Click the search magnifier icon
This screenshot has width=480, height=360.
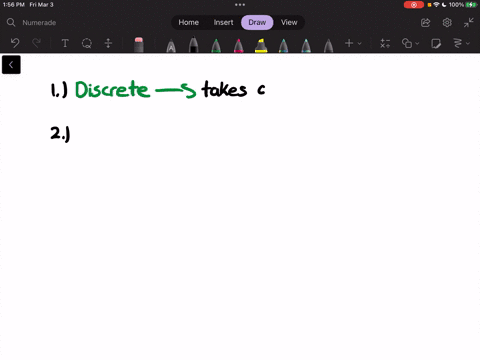coord(11,22)
